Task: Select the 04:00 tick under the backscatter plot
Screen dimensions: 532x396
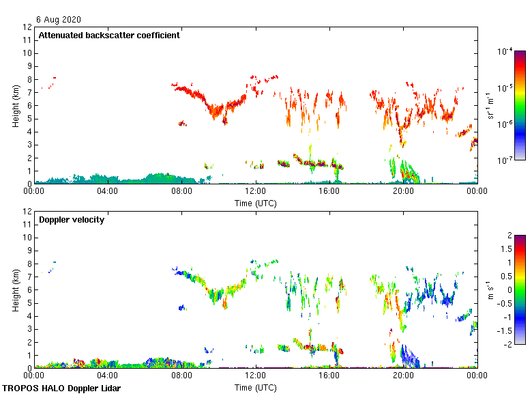Action: tap(108, 191)
